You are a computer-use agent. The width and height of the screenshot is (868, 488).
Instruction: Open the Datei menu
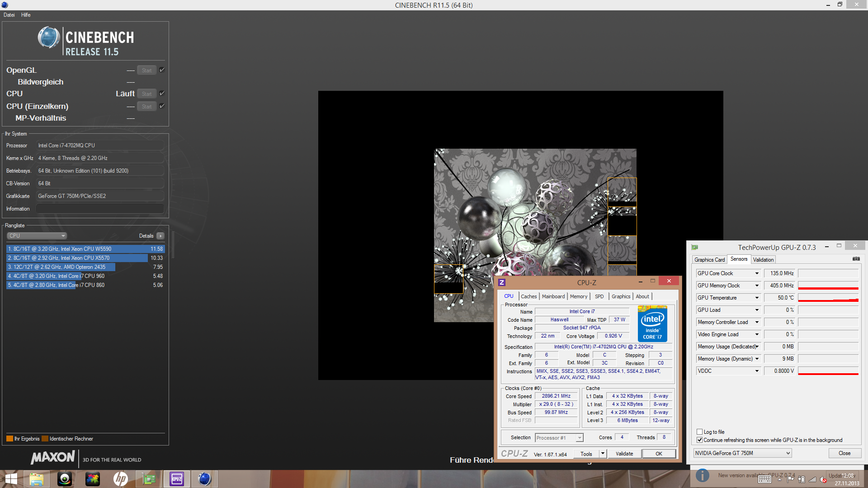9,15
